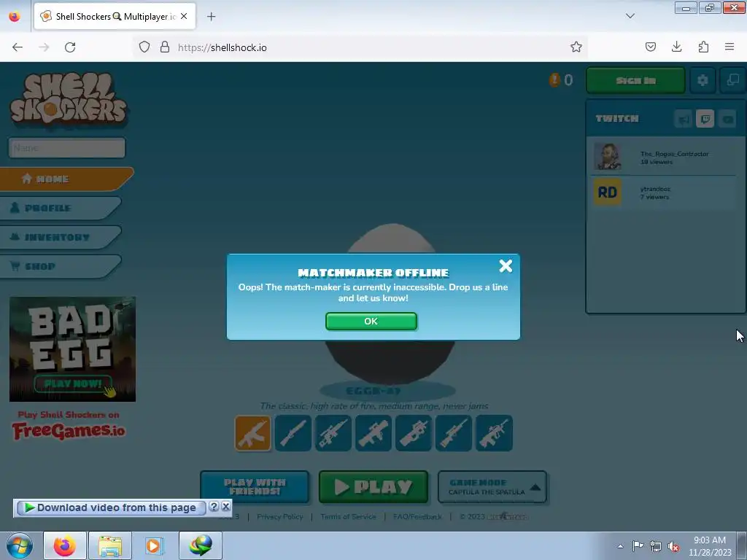Viewport: 747px width, 560px height.
Task: Go to the Home menu item
Action: (66, 179)
